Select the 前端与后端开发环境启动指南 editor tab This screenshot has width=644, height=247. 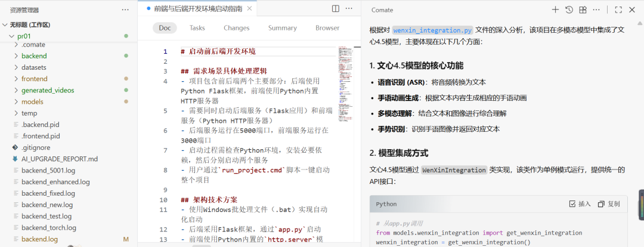pyautogui.click(x=199, y=8)
